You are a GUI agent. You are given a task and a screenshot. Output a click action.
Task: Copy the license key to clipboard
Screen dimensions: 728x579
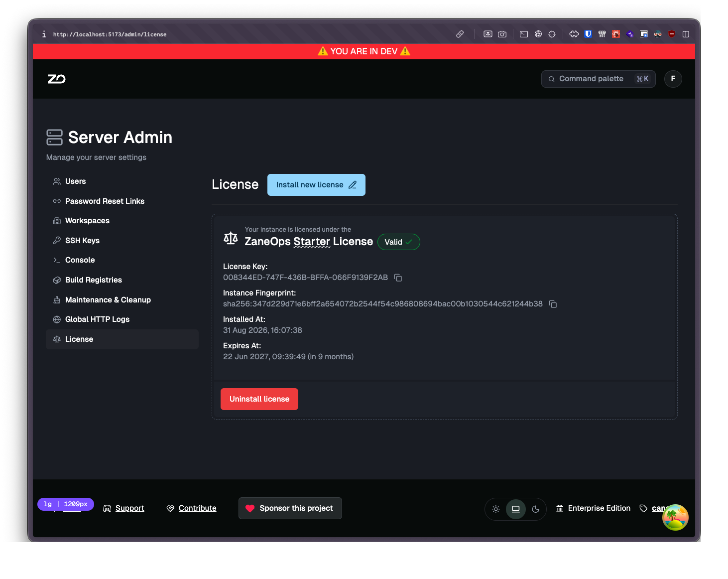(398, 278)
